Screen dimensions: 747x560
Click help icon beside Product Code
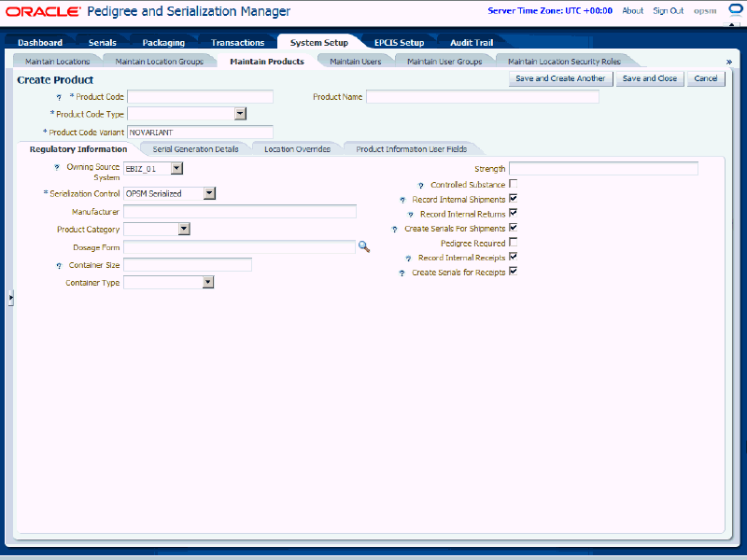(59, 97)
